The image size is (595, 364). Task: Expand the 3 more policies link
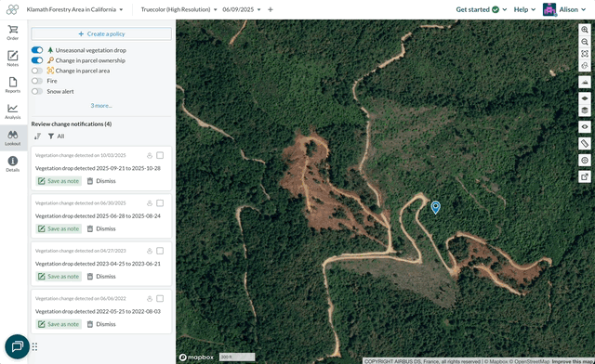(101, 106)
